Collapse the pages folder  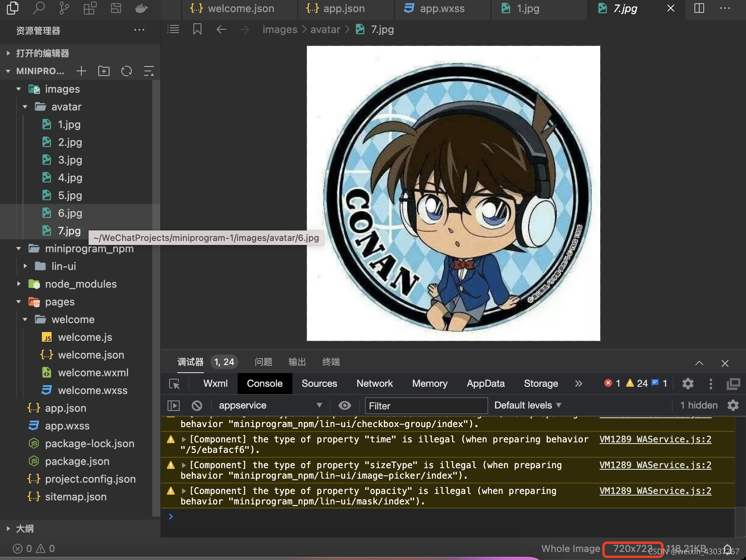(19, 302)
